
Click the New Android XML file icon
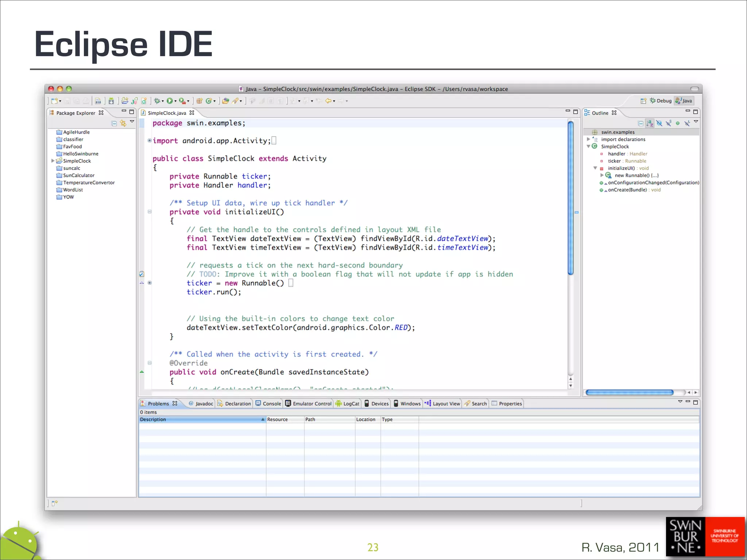point(144,101)
